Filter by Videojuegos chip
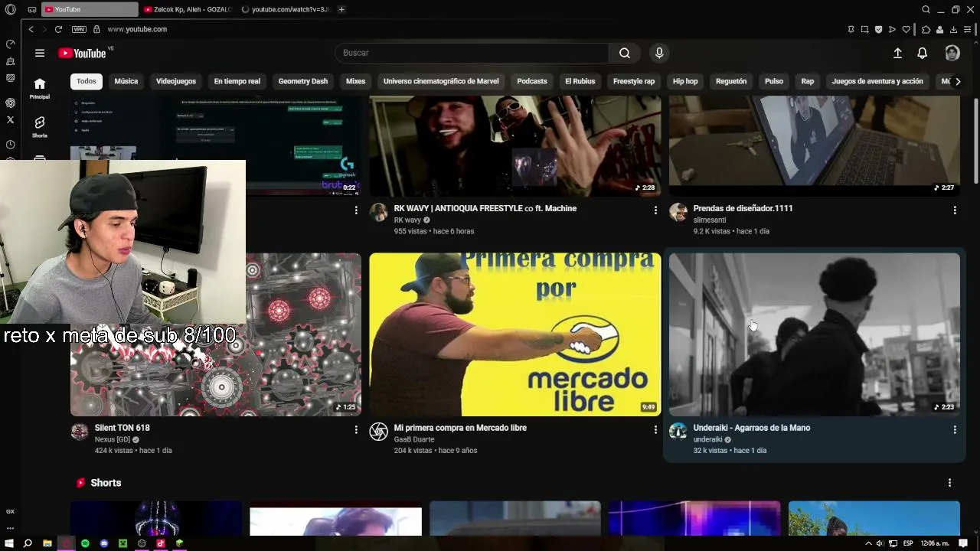Viewport: 980px width, 551px height. (176, 81)
